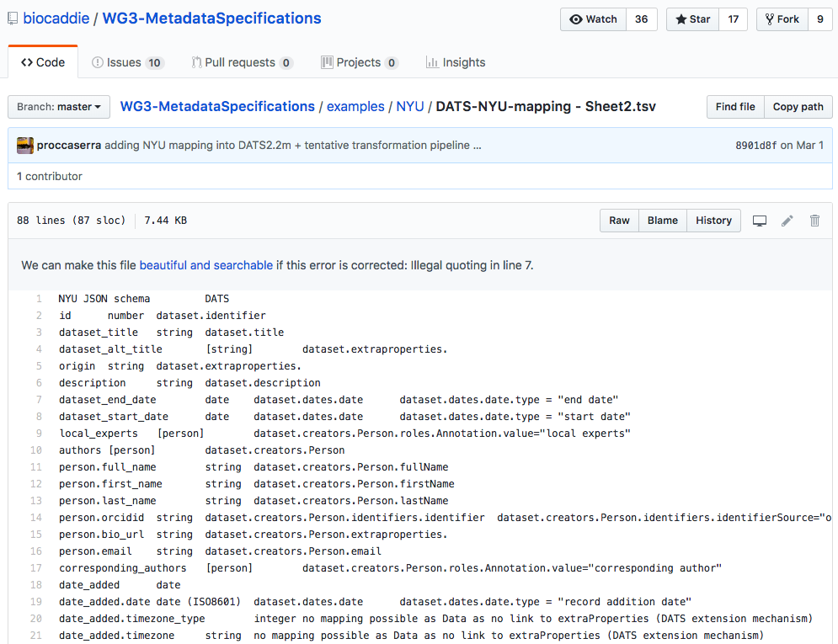The height and width of the screenshot is (644, 838).
Task: Click proccaserra's avatar thumbnail
Action: pyautogui.click(x=25, y=146)
